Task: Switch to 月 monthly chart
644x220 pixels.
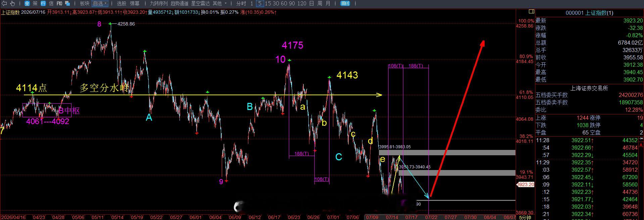Action: click(x=328, y=3)
